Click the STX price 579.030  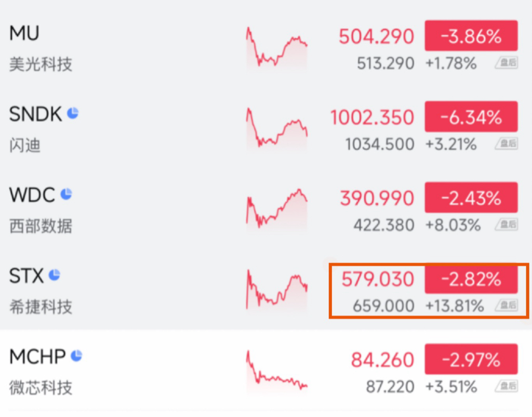click(x=377, y=279)
